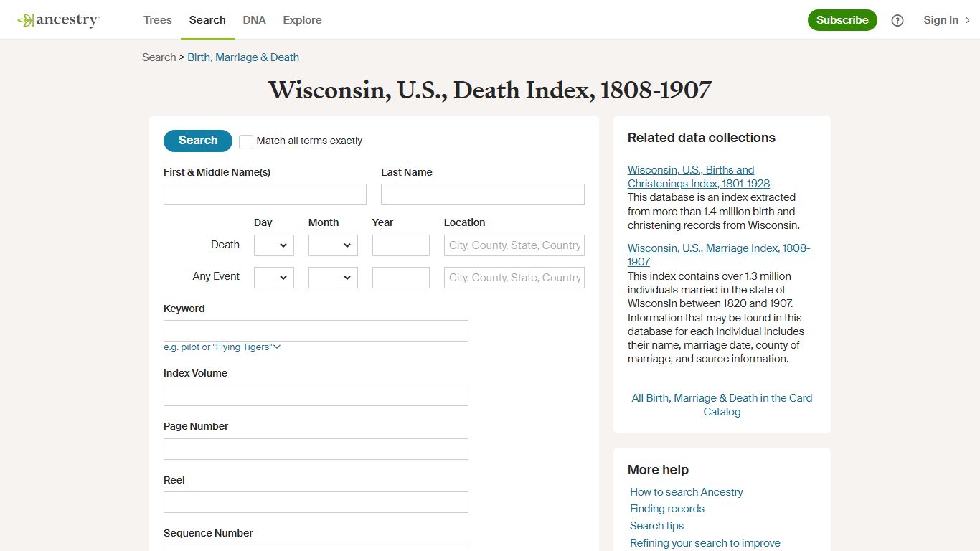Viewport: 980px width, 551px height.
Task: Open All Birth, Marriage & Death Card Catalog
Action: [x=722, y=405]
